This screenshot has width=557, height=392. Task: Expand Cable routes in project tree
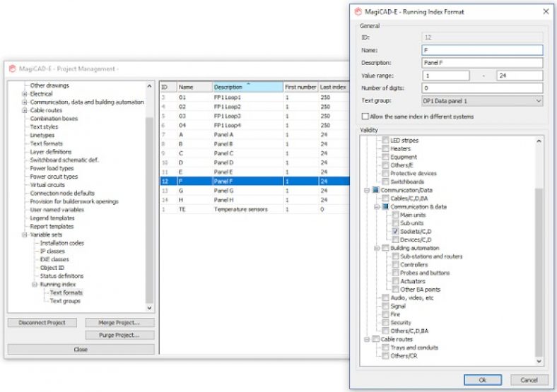click(x=25, y=110)
